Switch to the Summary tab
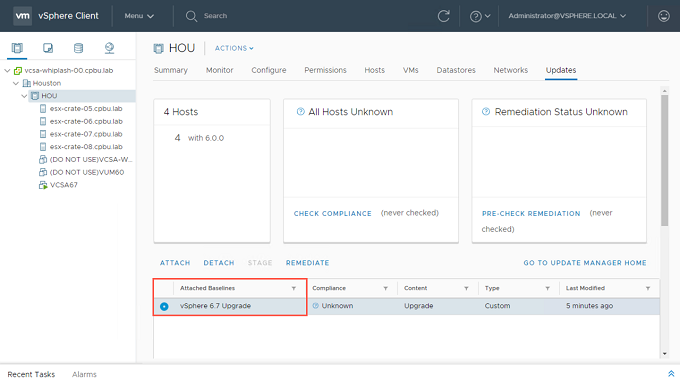Image resolution: width=680 pixels, height=382 pixels. pos(171,70)
